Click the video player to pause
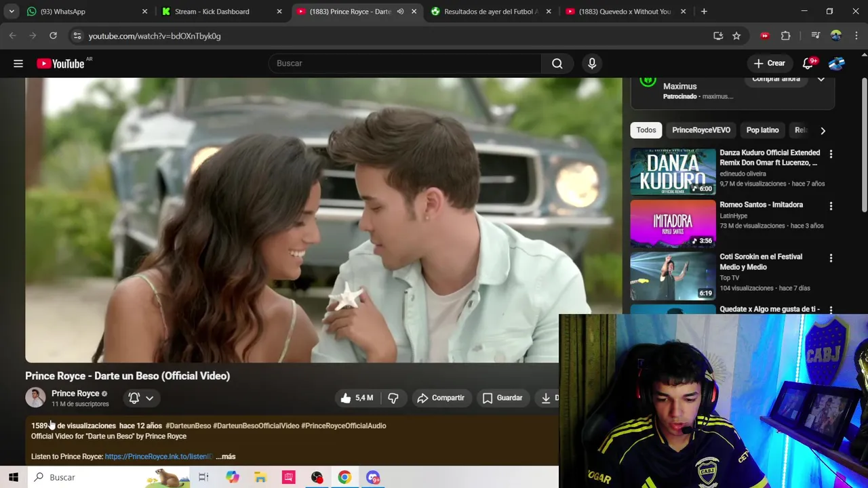Screen dimensions: 868x488 [x=323, y=220]
